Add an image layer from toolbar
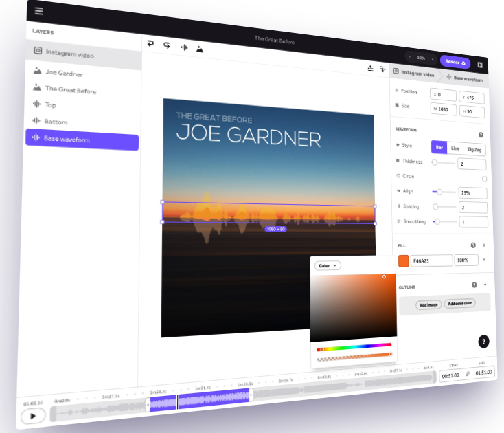 pos(200,49)
